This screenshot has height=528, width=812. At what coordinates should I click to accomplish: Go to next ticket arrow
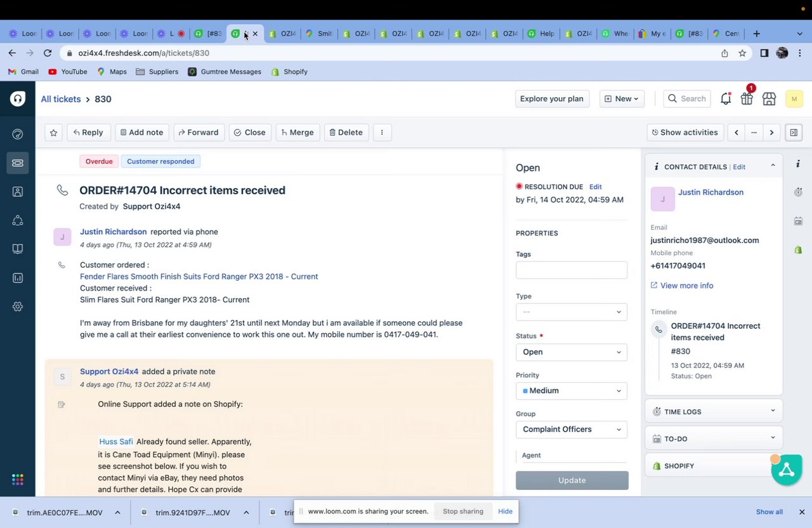click(x=771, y=132)
